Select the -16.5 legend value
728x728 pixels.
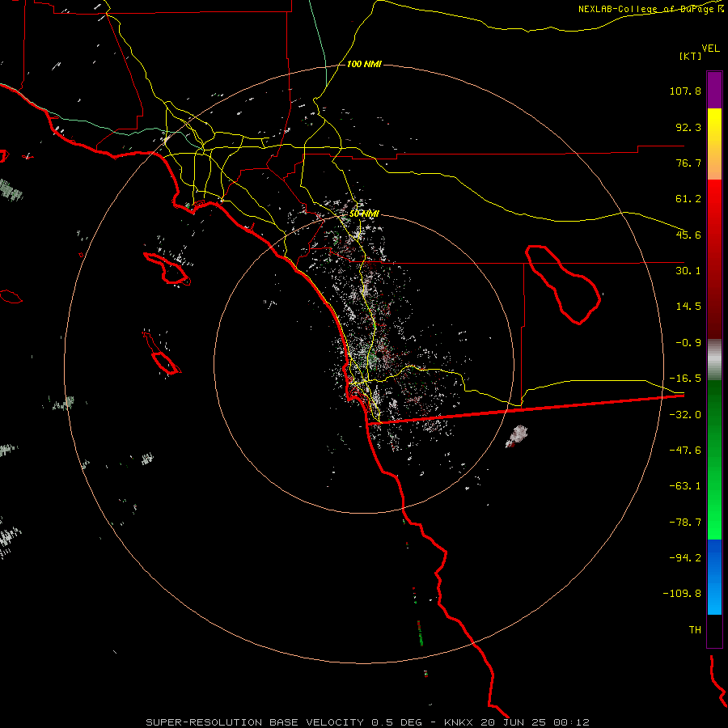tap(685, 379)
